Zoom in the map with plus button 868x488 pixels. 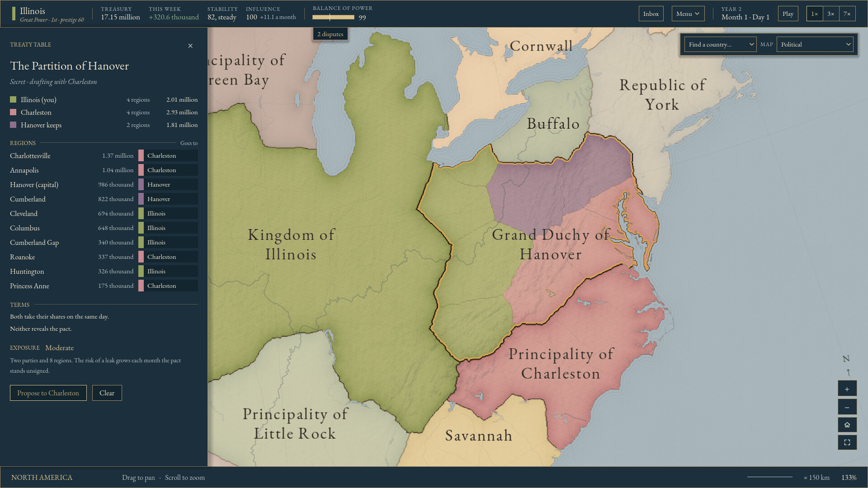tap(847, 389)
